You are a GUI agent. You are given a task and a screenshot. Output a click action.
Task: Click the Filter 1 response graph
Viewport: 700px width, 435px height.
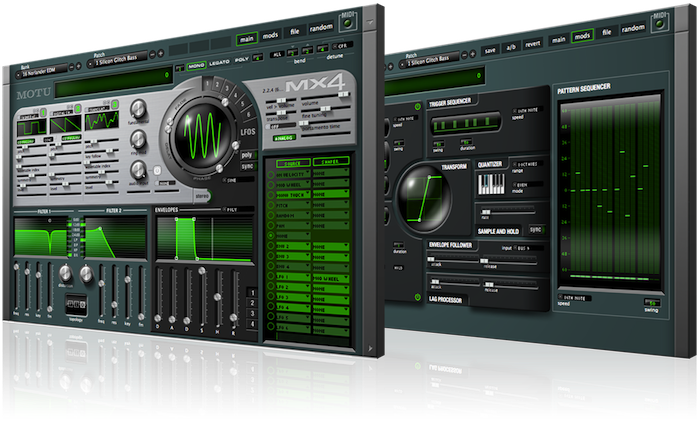tap(41, 237)
